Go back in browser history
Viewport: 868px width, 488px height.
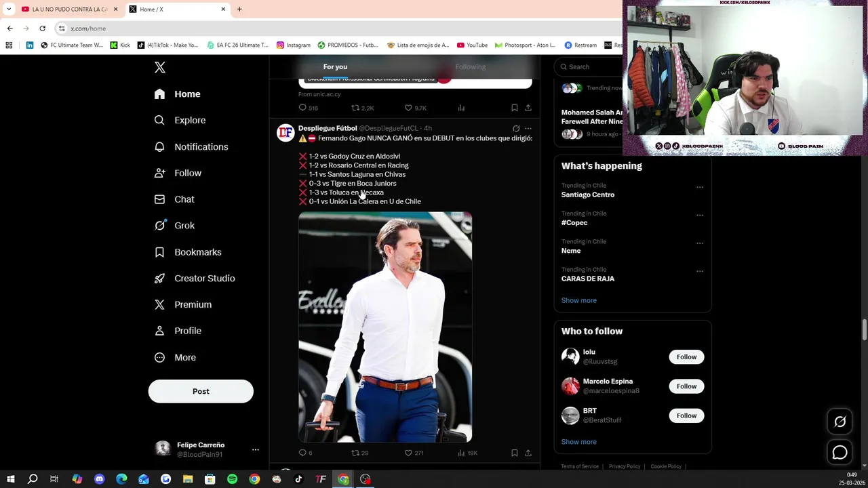pos(9,28)
